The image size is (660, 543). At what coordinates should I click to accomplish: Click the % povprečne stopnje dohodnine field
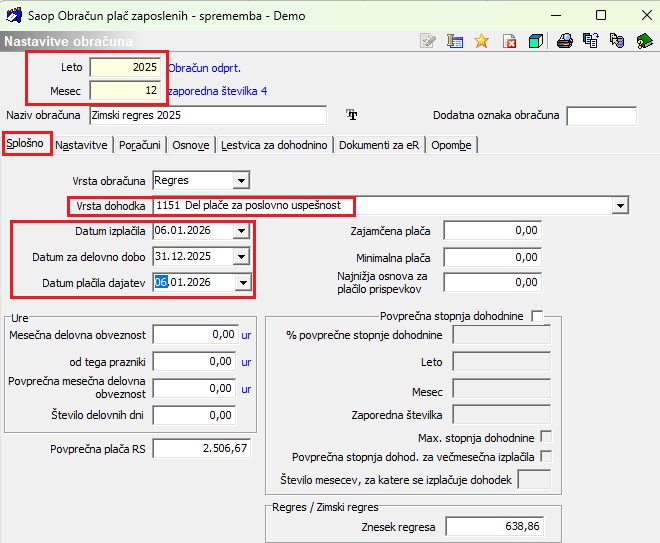click(x=502, y=335)
